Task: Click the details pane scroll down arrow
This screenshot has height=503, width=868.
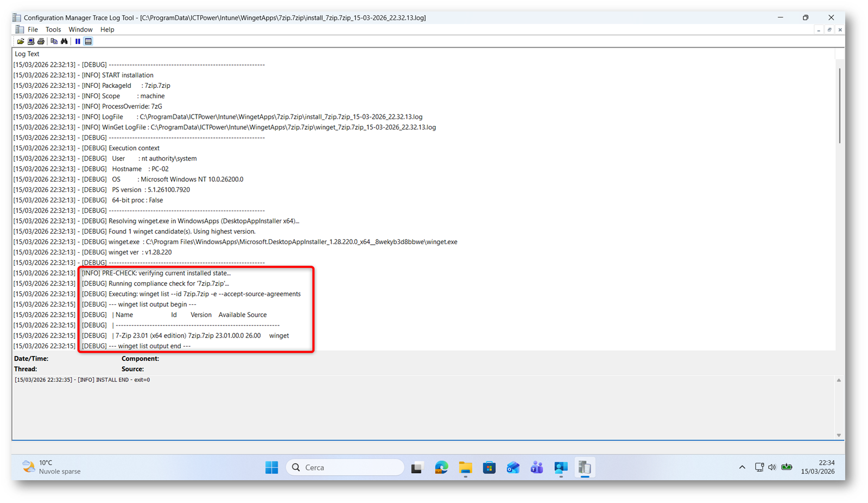Action: 839,435
